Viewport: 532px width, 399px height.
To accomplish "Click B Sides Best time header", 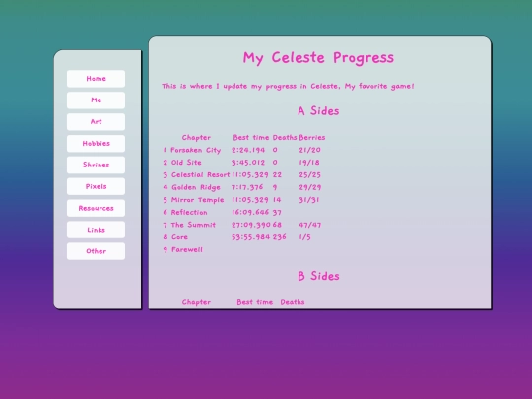I will tap(255, 302).
